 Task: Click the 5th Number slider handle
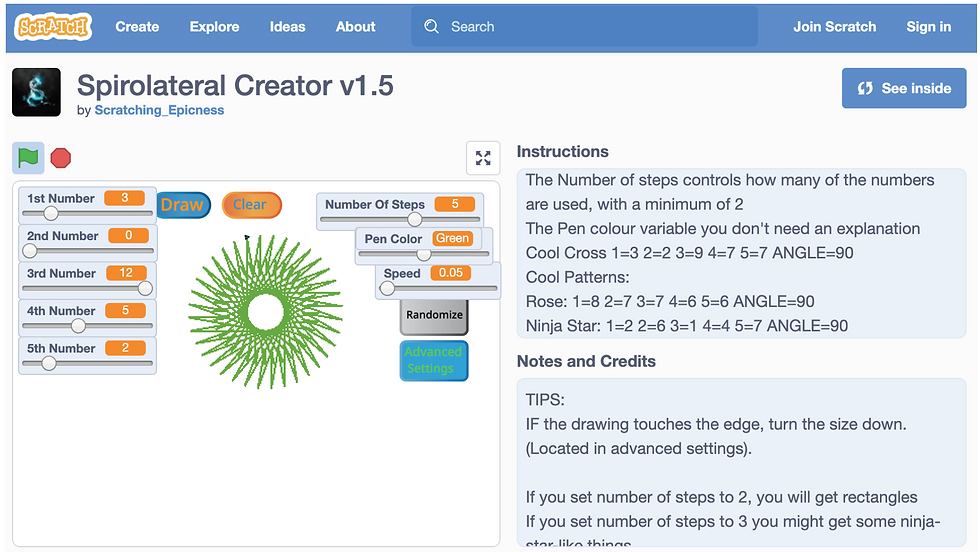pyautogui.click(x=49, y=363)
